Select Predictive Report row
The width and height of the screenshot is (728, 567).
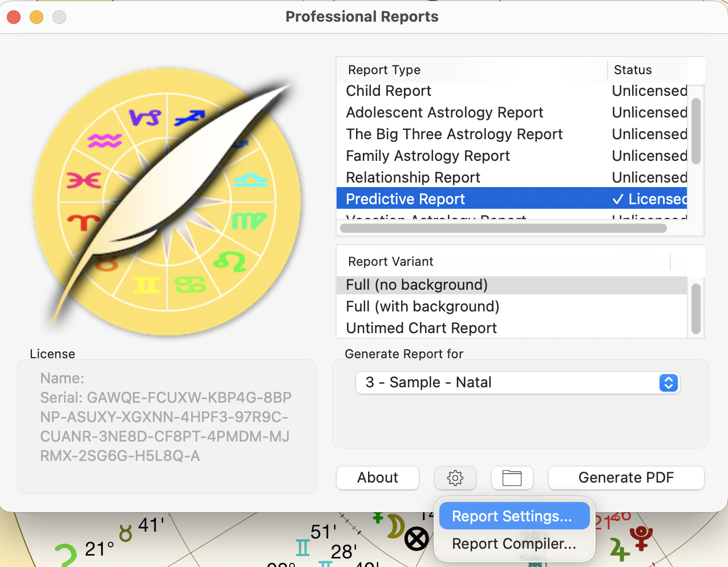512,199
